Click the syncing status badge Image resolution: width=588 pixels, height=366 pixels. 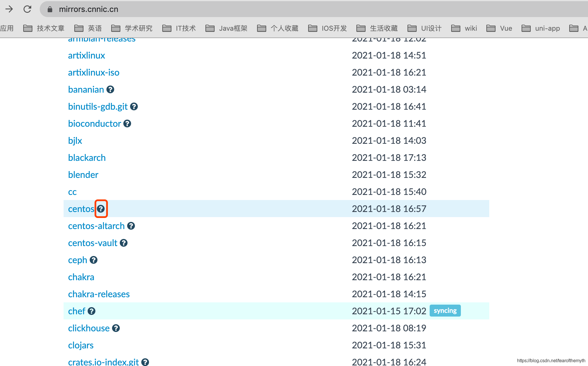click(445, 311)
